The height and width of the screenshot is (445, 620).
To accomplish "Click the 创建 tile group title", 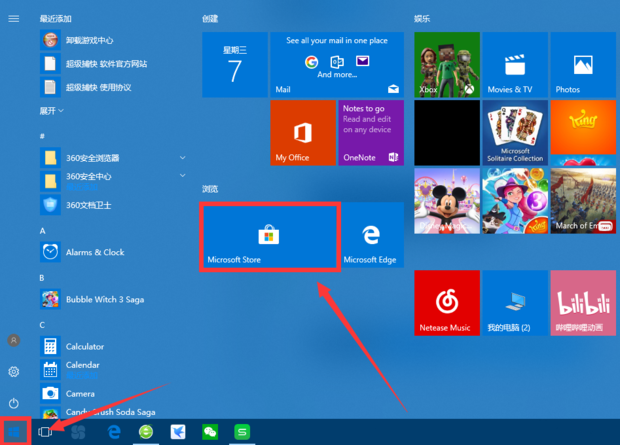I will [x=210, y=19].
